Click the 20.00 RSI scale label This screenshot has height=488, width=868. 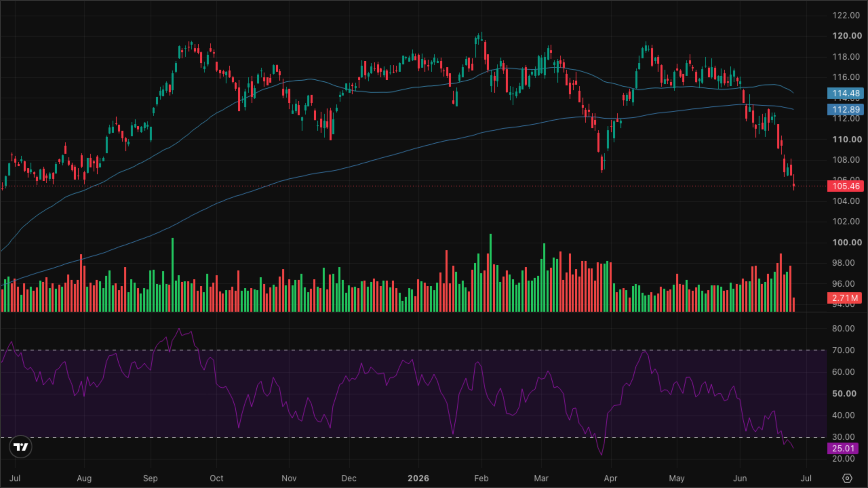[843, 459]
